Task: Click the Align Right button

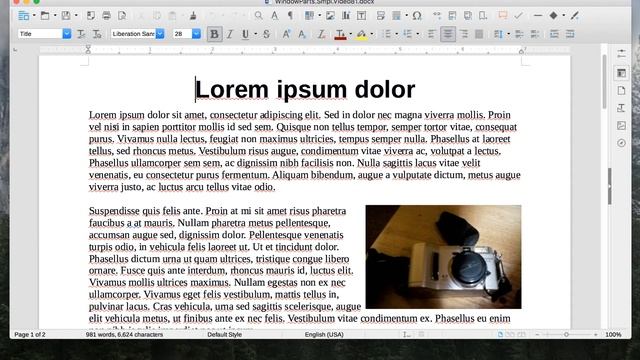Action: point(464,34)
